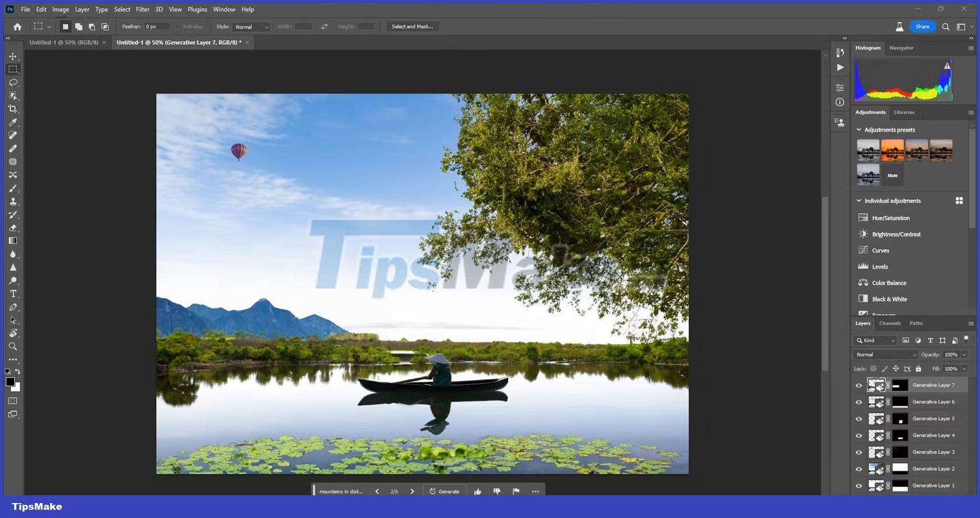Hide Generative Layer 1
Viewport: 980px width, 518px height.
859,486
